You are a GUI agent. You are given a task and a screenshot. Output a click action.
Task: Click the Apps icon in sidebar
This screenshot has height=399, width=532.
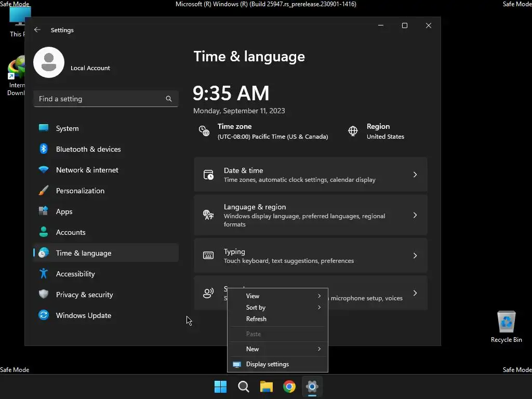(x=44, y=211)
